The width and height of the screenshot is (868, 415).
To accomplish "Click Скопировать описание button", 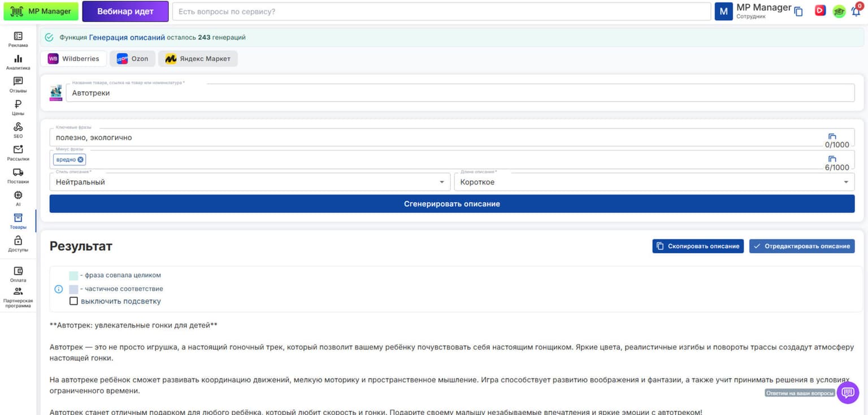I will pyautogui.click(x=698, y=246).
